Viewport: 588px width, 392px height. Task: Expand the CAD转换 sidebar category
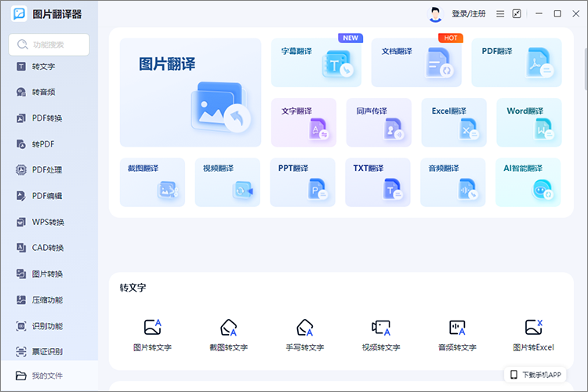tap(47, 248)
